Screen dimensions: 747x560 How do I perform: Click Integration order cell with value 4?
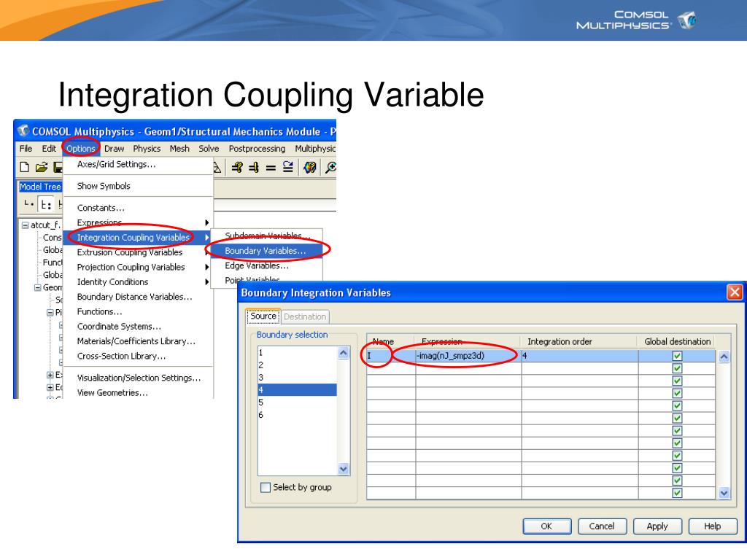tap(580, 356)
